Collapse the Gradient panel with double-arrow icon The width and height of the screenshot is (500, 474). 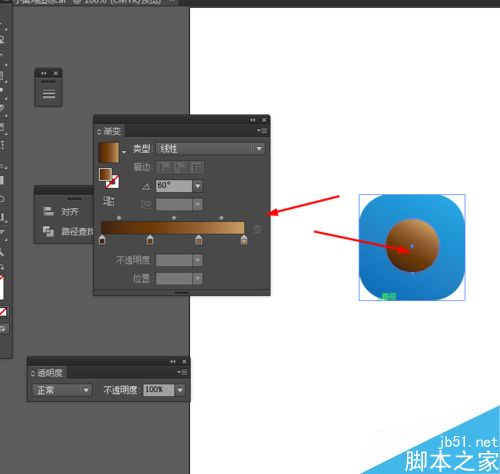coord(253,120)
